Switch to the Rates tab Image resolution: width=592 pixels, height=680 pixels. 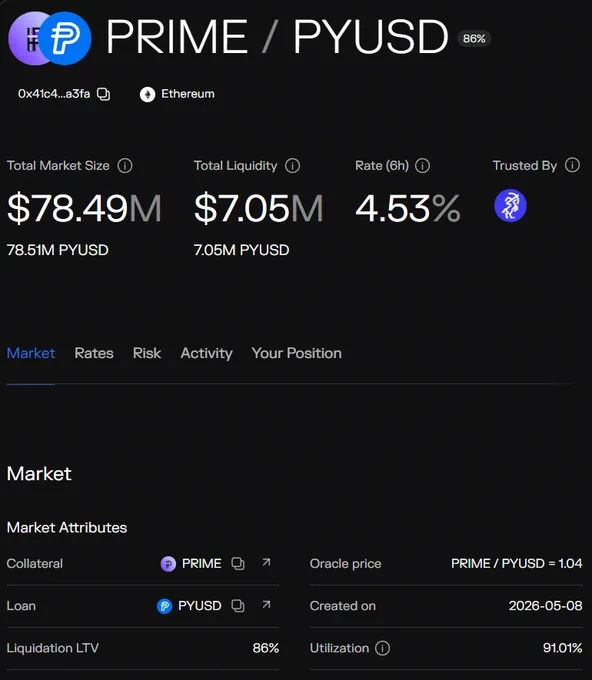[94, 353]
